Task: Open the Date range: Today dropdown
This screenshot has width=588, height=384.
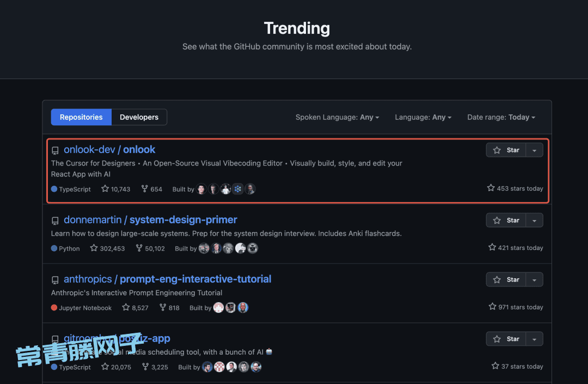Action: (501, 117)
